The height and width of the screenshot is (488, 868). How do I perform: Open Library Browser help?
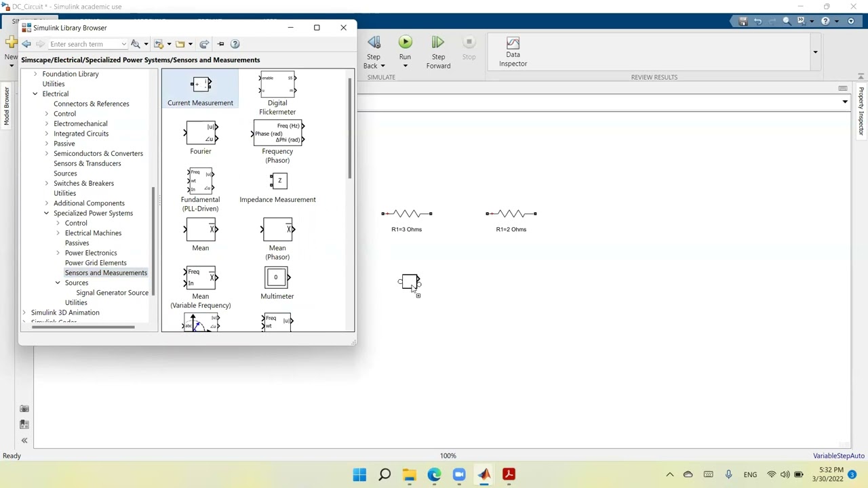235,44
